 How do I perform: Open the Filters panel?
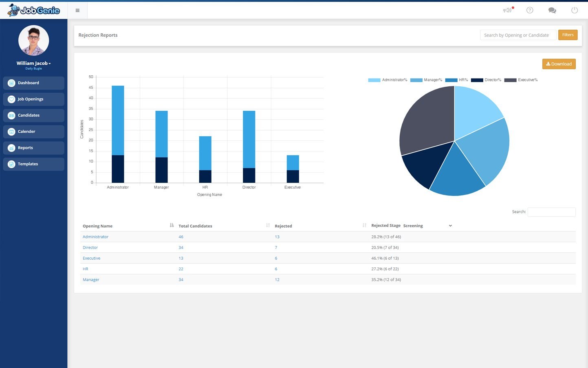(x=568, y=35)
